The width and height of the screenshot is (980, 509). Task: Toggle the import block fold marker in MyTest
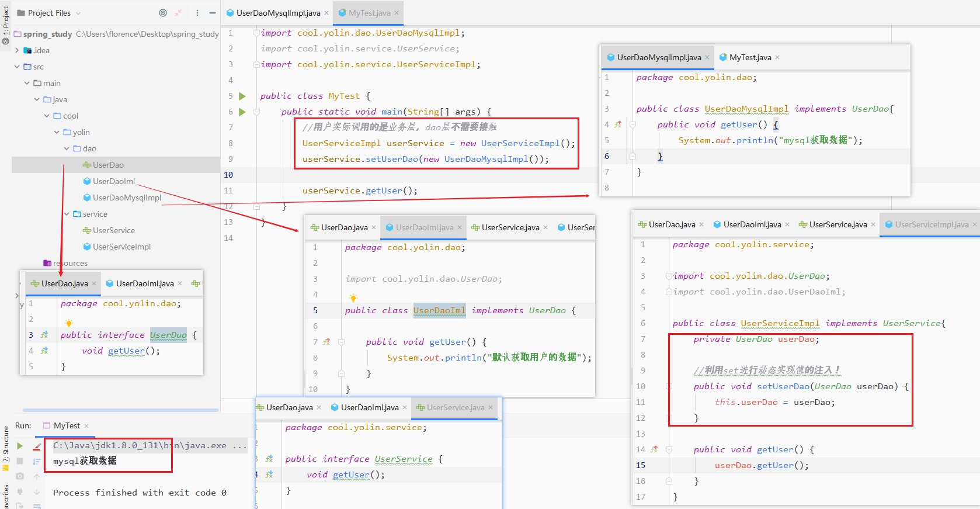(x=256, y=33)
